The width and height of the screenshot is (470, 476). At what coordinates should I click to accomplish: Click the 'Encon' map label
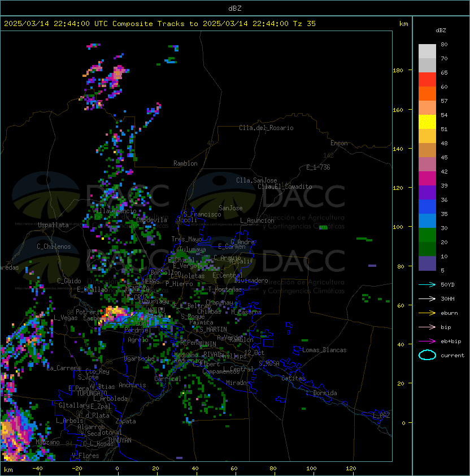click(339, 143)
